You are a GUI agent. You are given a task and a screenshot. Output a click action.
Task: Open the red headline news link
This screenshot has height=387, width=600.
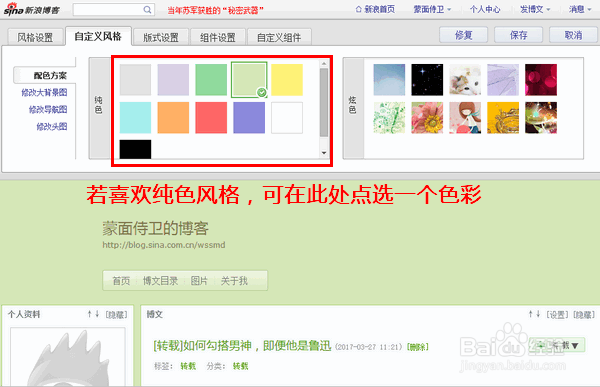click(x=215, y=10)
